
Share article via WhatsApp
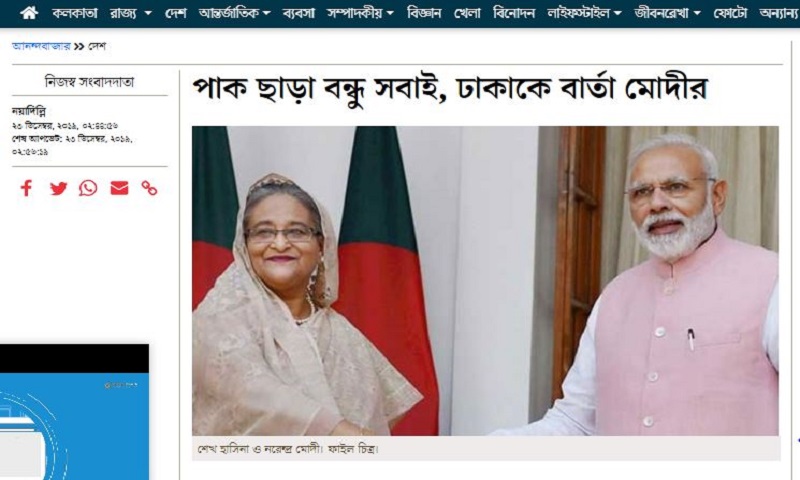pyautogui.click(x=88, y=188)
